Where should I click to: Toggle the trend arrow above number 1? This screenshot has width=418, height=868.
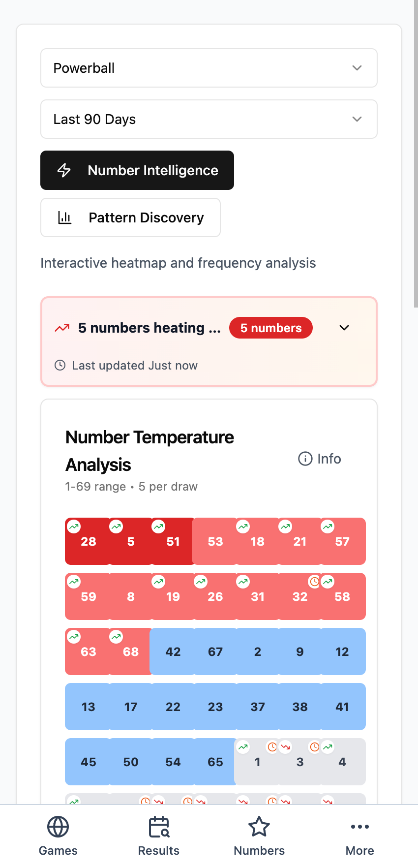pyautogui.click(x=243, y=746)
